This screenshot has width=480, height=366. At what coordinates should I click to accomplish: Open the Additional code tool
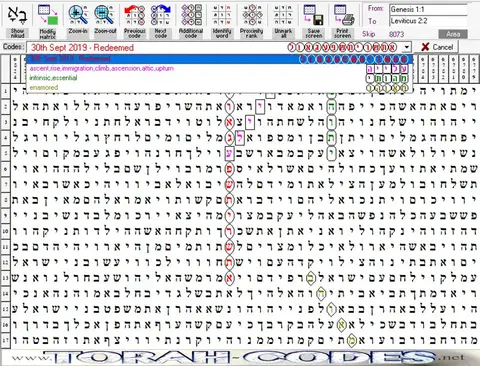[x=191, y=15]
